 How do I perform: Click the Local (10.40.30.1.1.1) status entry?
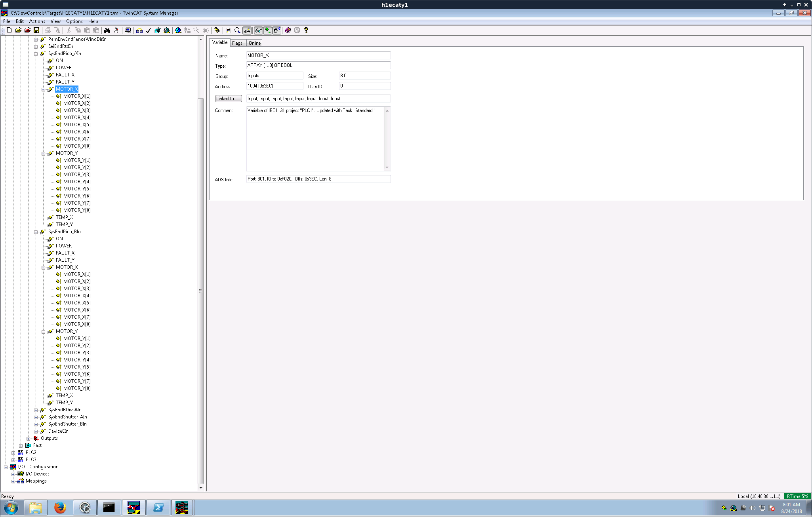click(759, 496)
